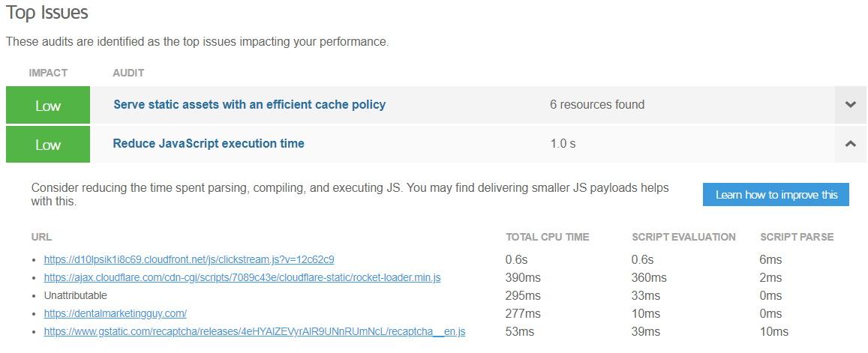Click the '6 resources found' text

click(596, 105)
